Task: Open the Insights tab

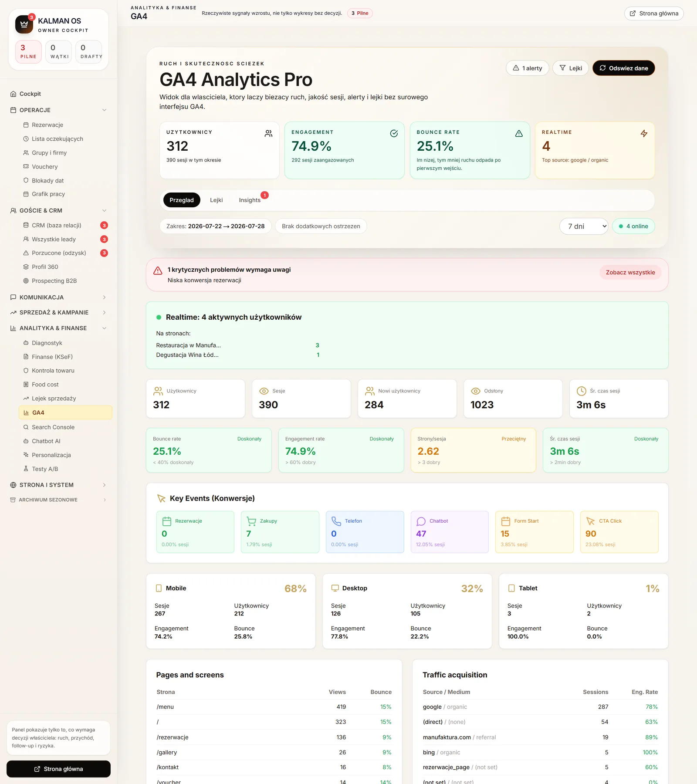Action: click(250, 200)
